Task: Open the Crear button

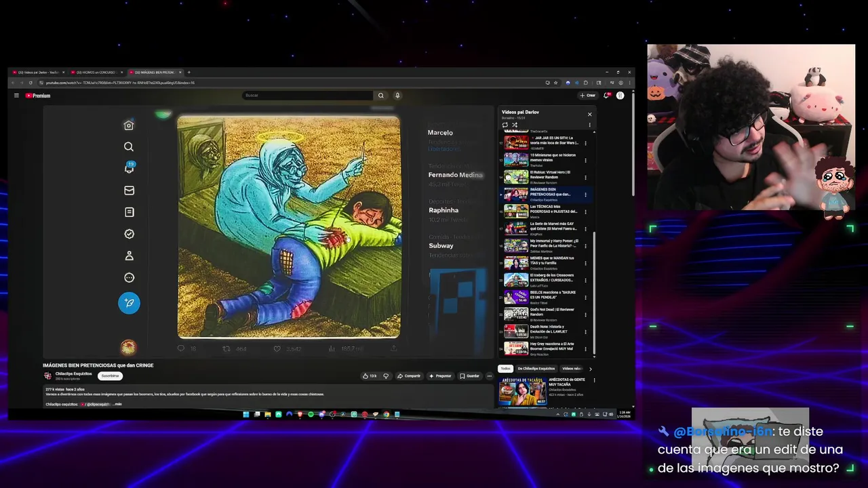Action: (588, 96)
